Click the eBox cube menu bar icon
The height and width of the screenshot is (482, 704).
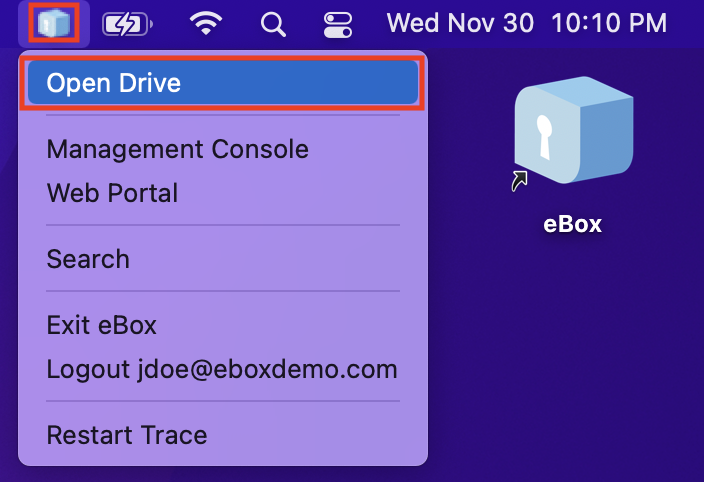point(53,23)
